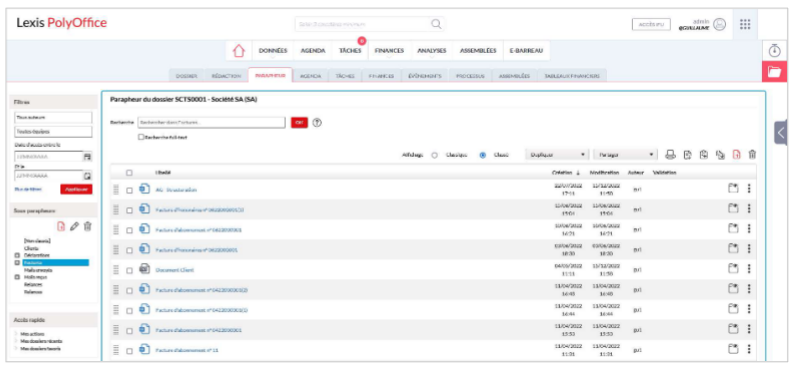
Task: Select the Classé display radio button
Action: coord(482,155)
